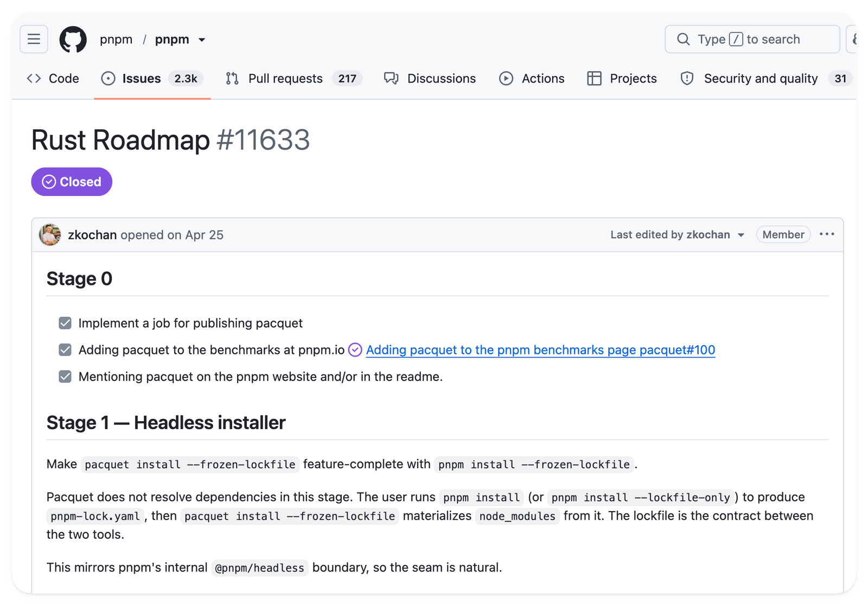Toggle Implement a job for publishing pacquet checkbox
Screen dimensions: 868x605
pos(65,323)
